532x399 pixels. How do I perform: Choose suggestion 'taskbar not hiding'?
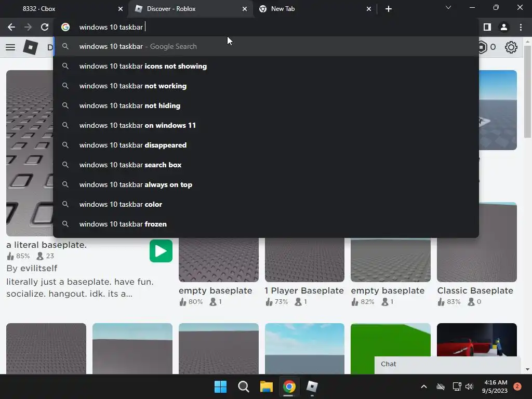(266, 105)
